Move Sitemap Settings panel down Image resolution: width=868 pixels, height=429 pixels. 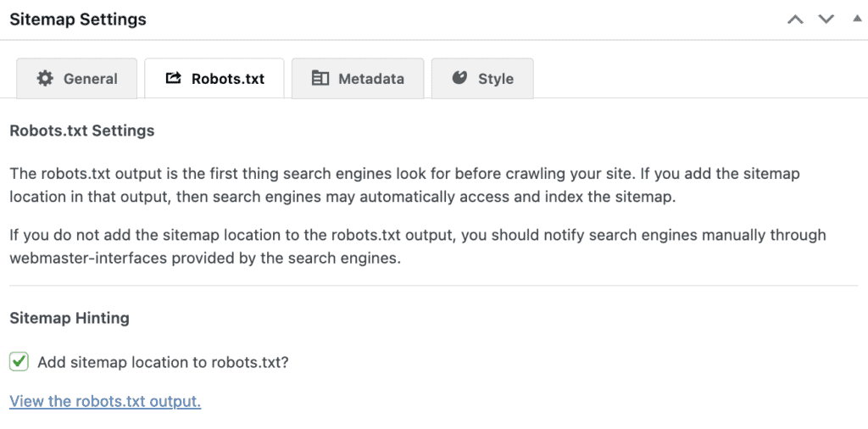coord(826,19)
